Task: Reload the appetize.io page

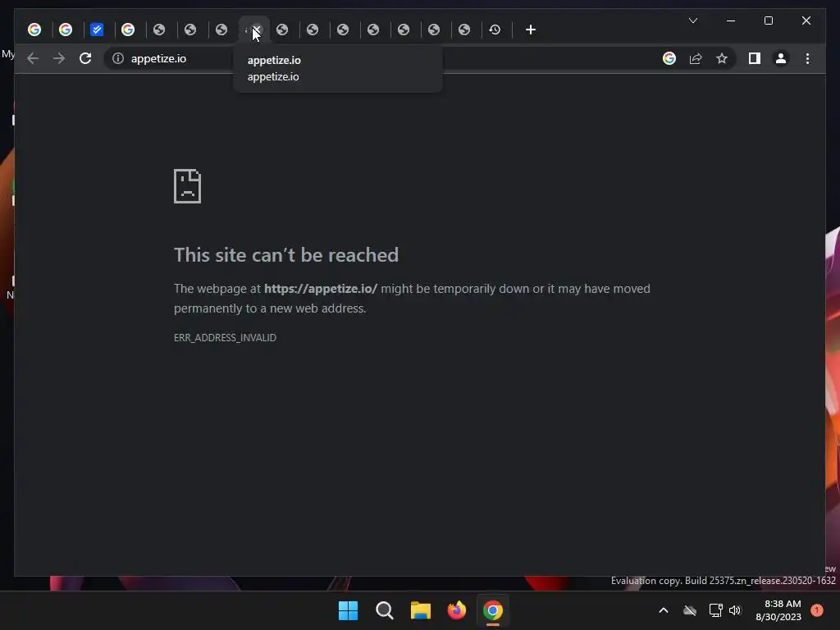Action: [x=85, y=58]
